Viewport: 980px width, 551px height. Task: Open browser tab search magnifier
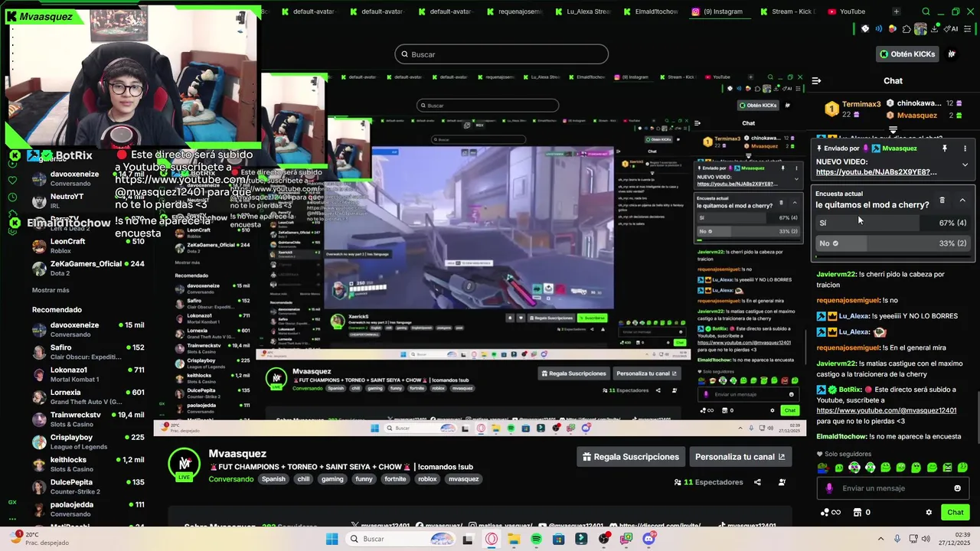coord(926,11)
